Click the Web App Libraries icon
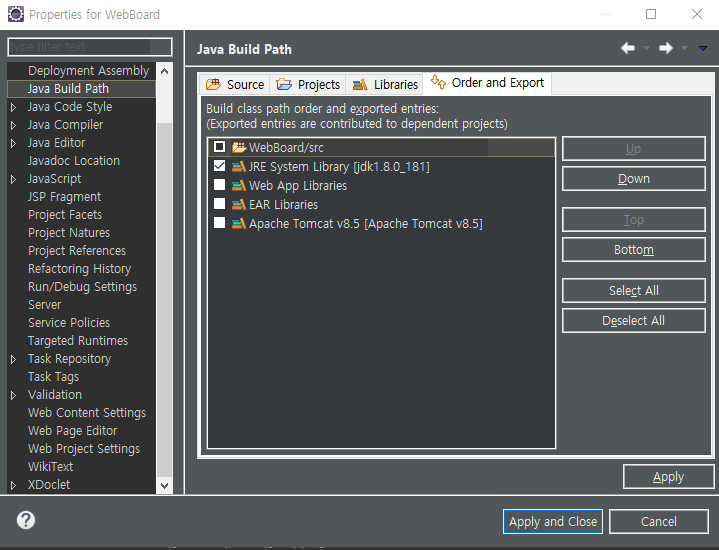Image resolution: width=719 pixels, height=550 pixels. [239, 185]
